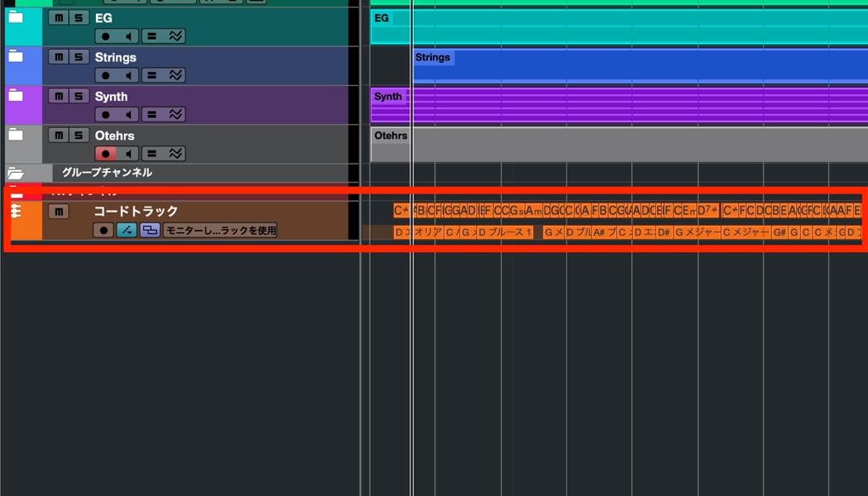Viewport: 868px width, 496px height.
Task: Mute the コードトラック chord track
Action: point(59,212)
